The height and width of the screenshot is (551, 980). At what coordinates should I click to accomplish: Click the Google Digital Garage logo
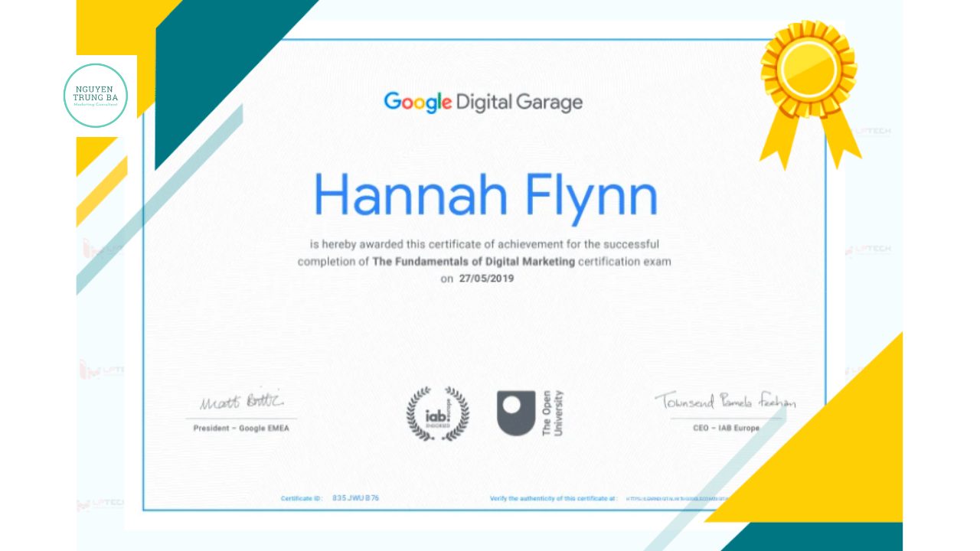pyautogui.click(x=483, y=102)
